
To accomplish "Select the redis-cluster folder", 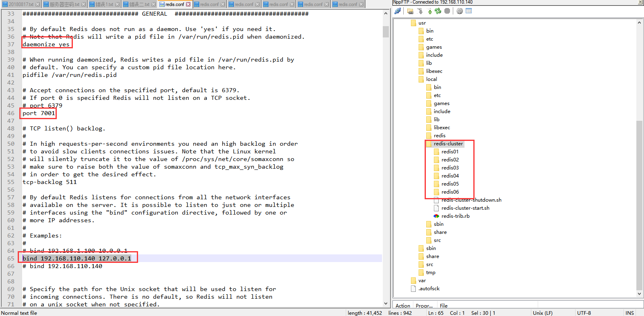I will (448, 144).
